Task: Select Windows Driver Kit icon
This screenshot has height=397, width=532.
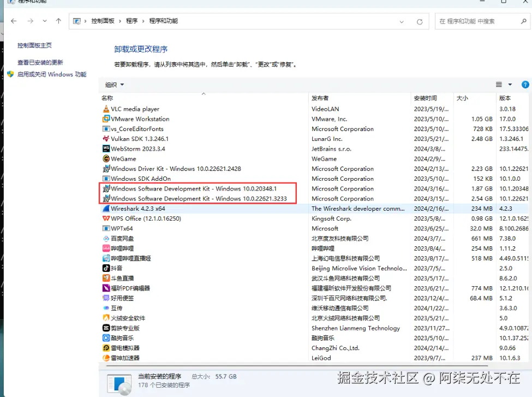Action: pyautogui.click(x=106, y=169)
